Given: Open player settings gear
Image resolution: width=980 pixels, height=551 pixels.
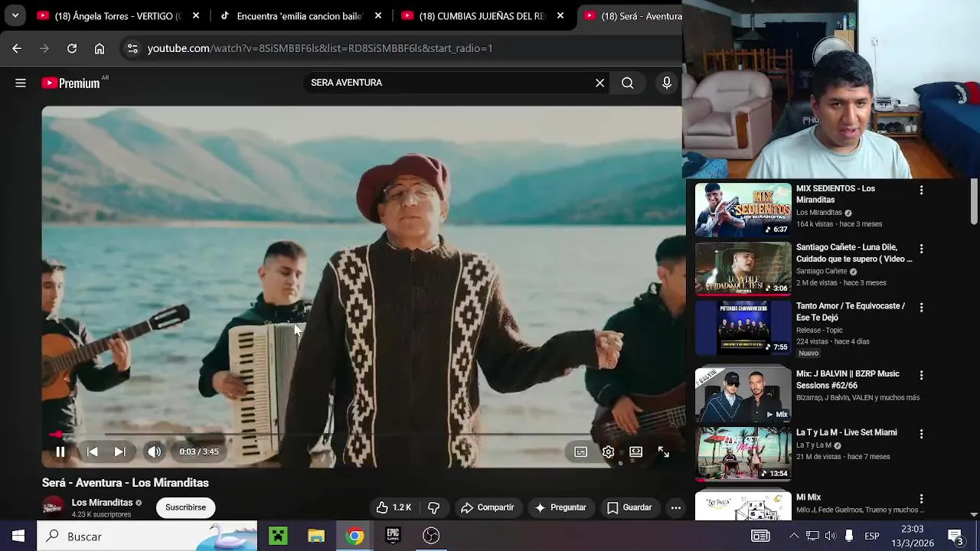Looking at the screenshot, I should click(608, 452).
